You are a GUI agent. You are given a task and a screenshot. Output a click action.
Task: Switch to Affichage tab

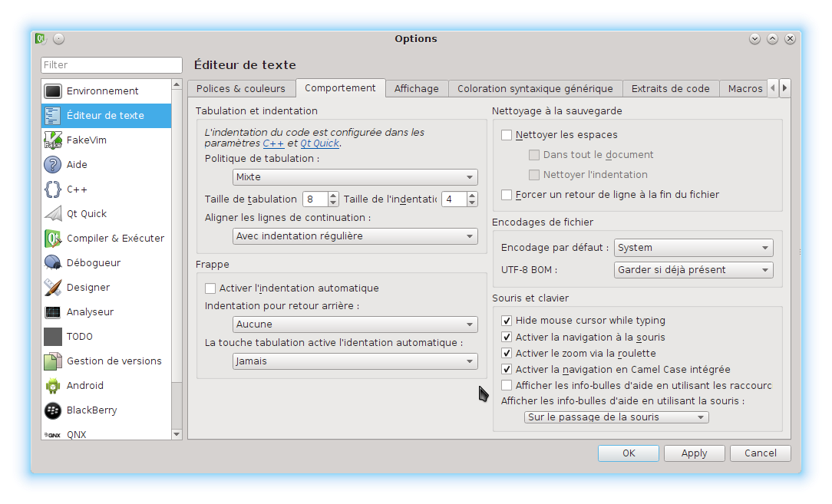tap(417, 88)
